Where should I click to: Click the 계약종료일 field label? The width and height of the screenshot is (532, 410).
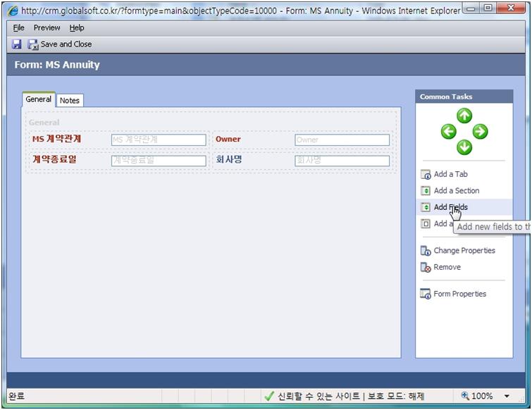[54, 159]
